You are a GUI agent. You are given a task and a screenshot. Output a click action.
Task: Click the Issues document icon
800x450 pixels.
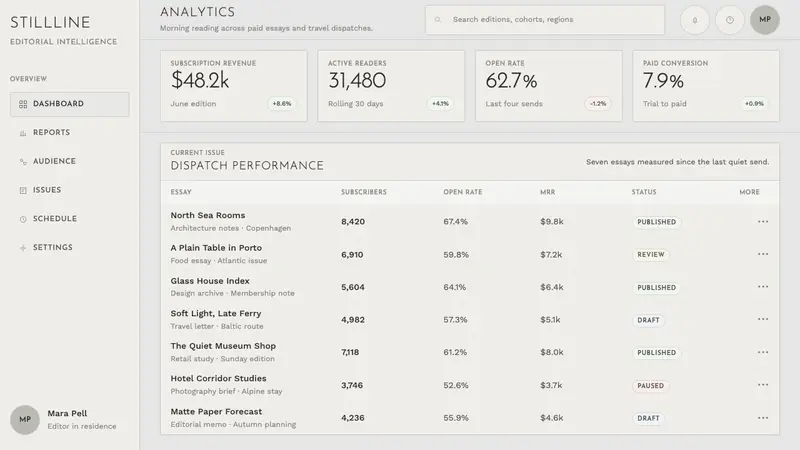(x=23, y=190)
